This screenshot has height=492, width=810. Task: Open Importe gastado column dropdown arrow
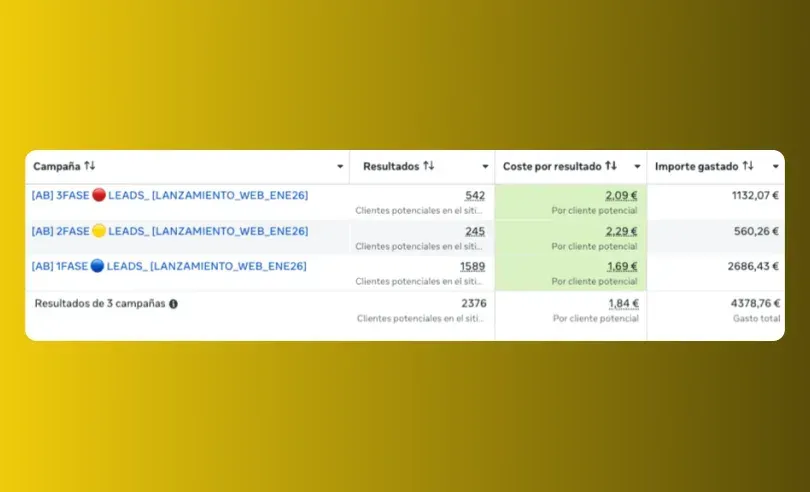(775, 166)
